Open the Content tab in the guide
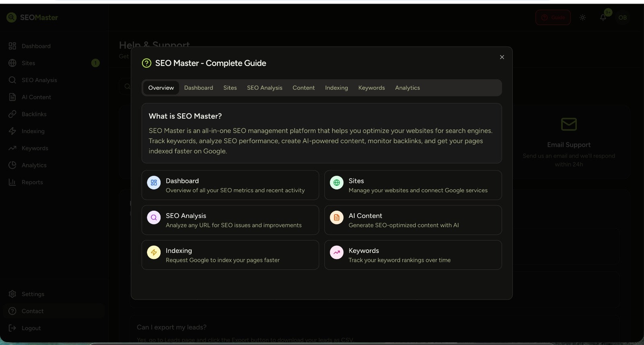The height and width of the screenshot is (345, 644). [303, 88]
